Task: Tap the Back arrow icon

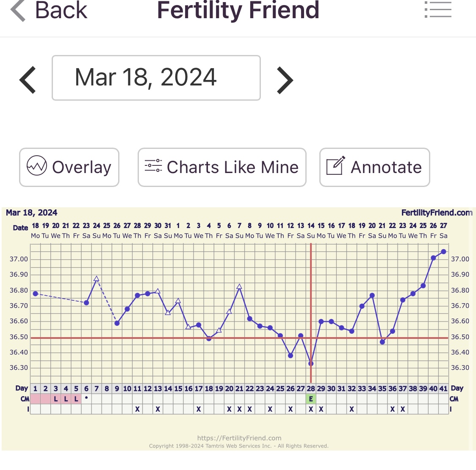Action: click(19, 10)
